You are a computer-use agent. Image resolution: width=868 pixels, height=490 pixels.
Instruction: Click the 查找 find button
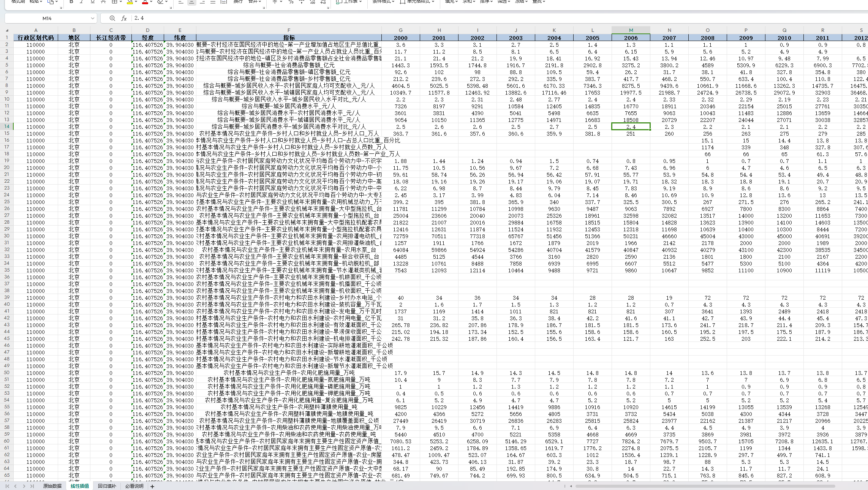538,2
